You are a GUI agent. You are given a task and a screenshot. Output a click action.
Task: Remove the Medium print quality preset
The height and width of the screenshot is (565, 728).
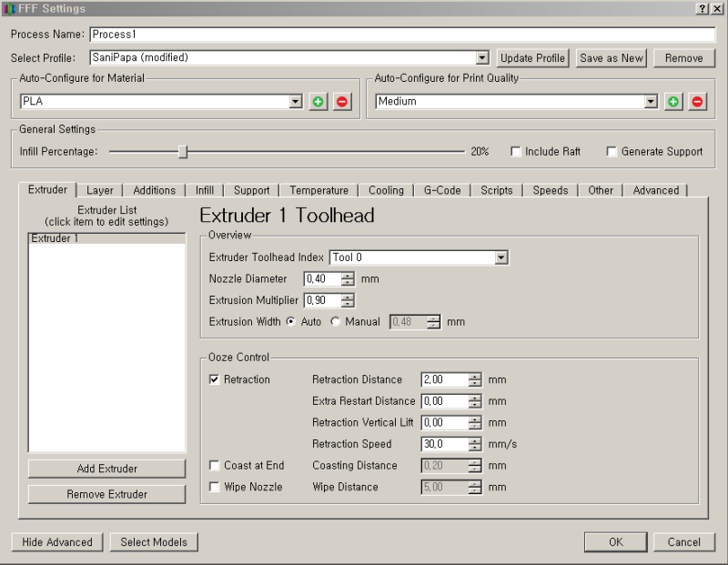(x=697, y=102)
